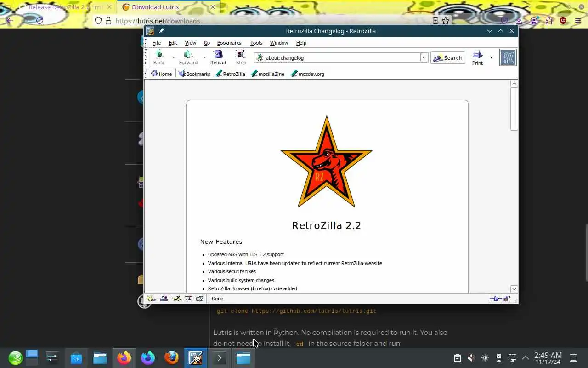
Task: Open the address bar history dropdown
Action: click(x=424, y=57)
